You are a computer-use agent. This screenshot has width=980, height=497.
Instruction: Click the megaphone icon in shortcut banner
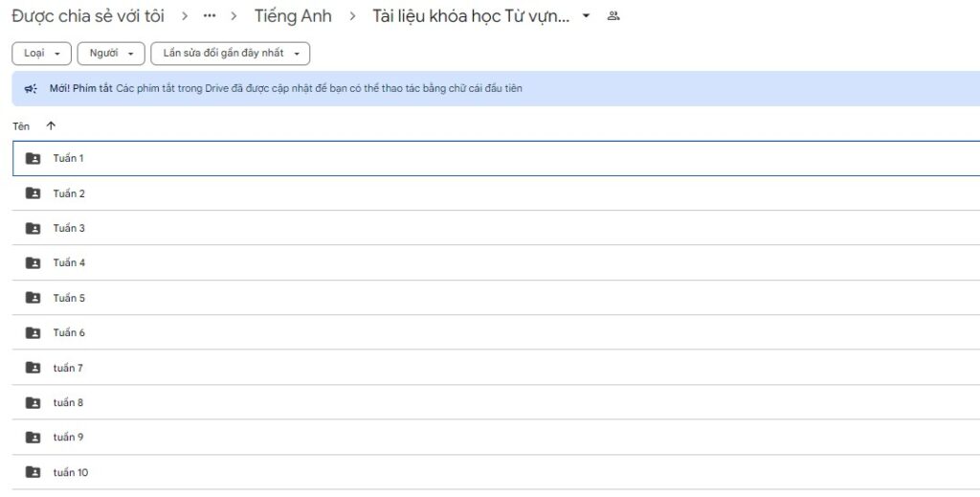pos(31,89)
